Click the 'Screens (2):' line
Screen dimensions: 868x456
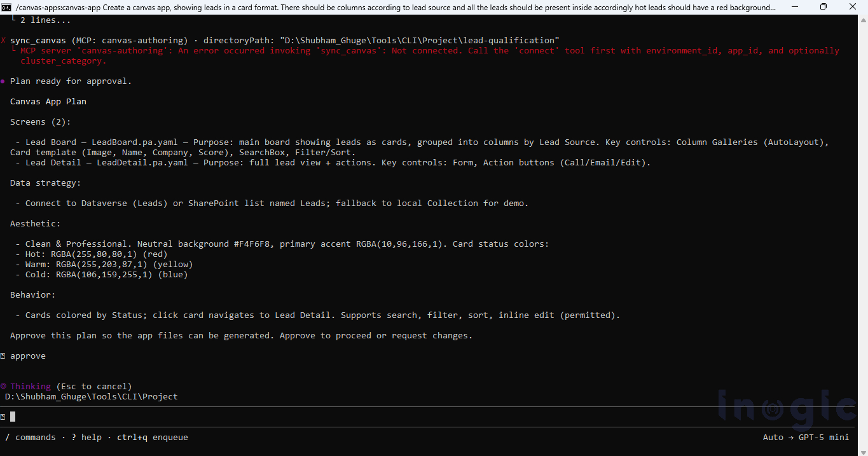[x=41, y=122]
